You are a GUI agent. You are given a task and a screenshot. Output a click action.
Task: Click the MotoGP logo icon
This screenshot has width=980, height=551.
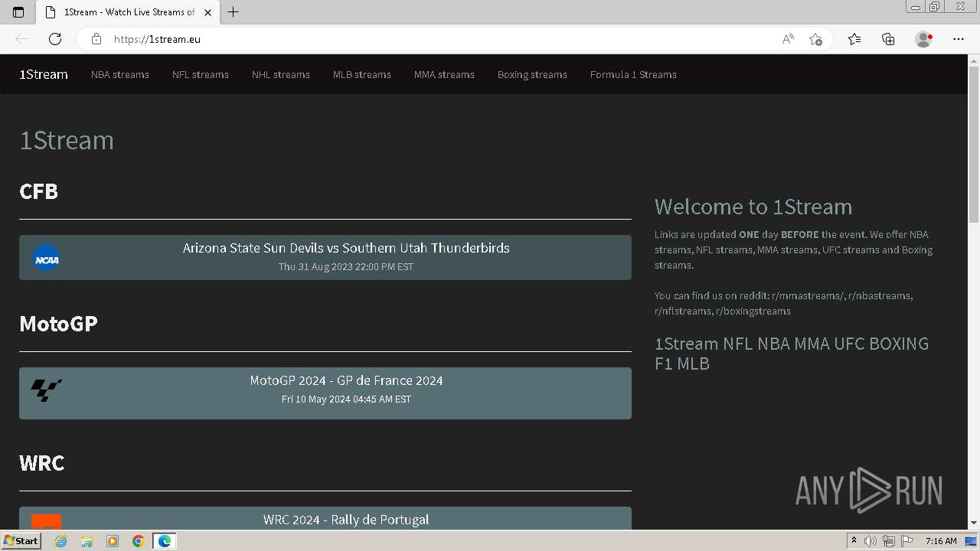[x=46, y=390]
